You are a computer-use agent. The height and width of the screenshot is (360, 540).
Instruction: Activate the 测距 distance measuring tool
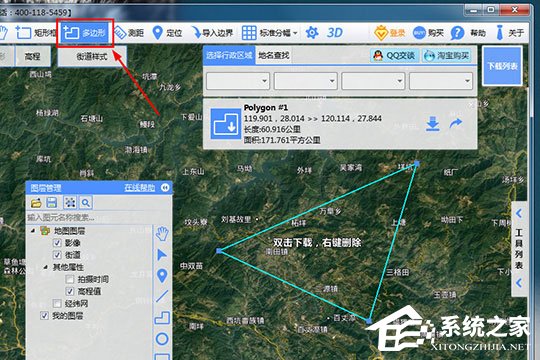pos(129,33)
